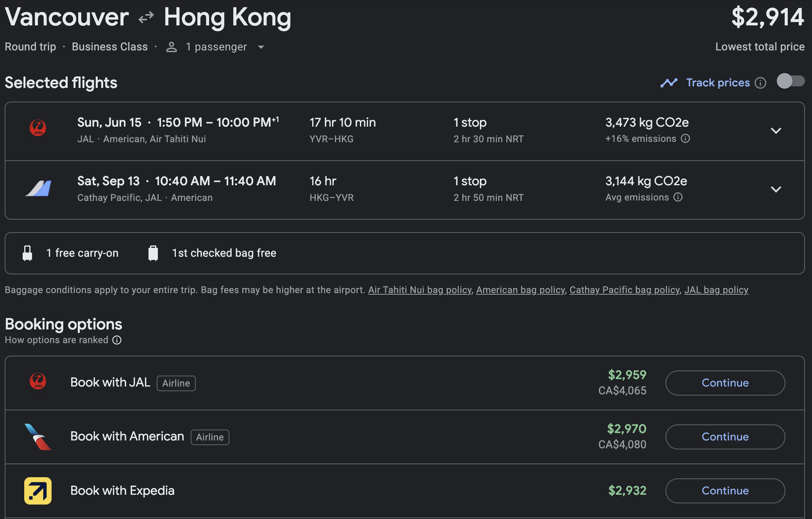Click the Round trip label

30,47
